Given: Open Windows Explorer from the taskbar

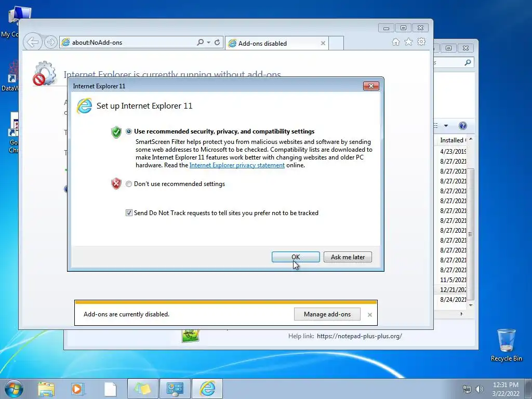Looking at the screenshot, I should click(46, 389).
